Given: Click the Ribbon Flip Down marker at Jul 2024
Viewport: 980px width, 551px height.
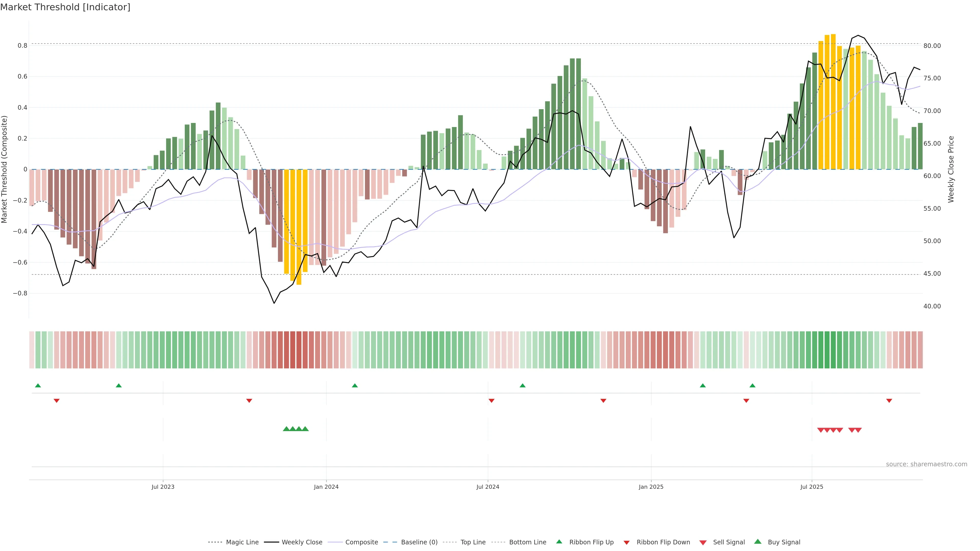Looking at the screenshot, I should tap(491, 400).
